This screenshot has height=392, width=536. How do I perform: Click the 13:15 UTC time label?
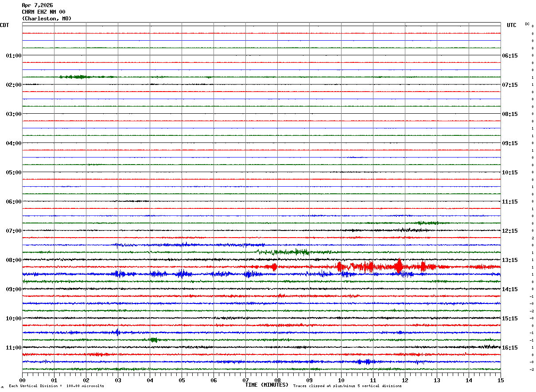510,260
